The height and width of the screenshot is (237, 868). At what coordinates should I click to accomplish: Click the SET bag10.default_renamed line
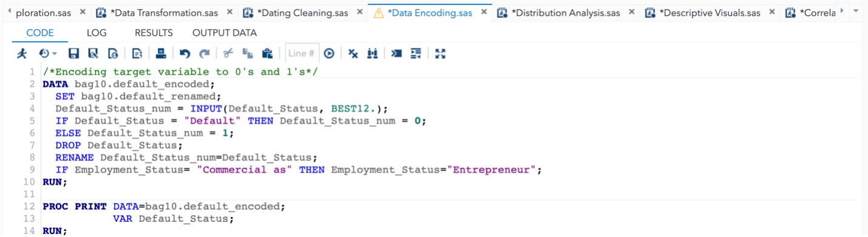coord(139,96)
